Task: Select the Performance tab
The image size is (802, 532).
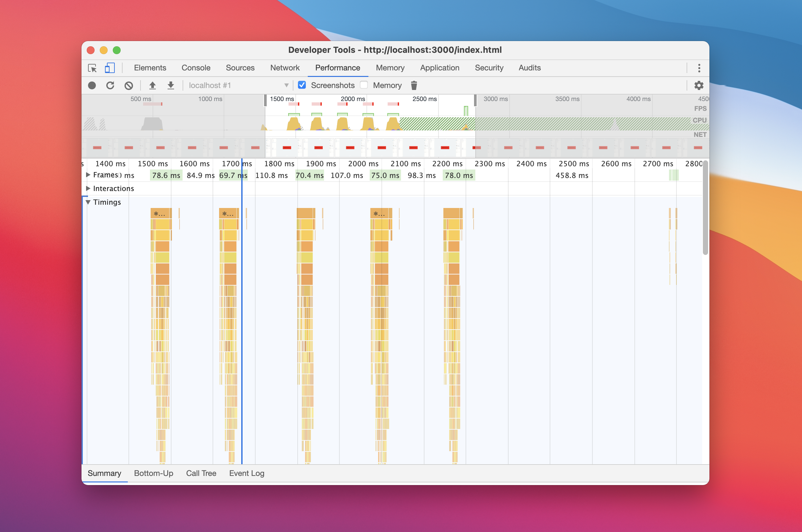Action: tap(337, 68)
